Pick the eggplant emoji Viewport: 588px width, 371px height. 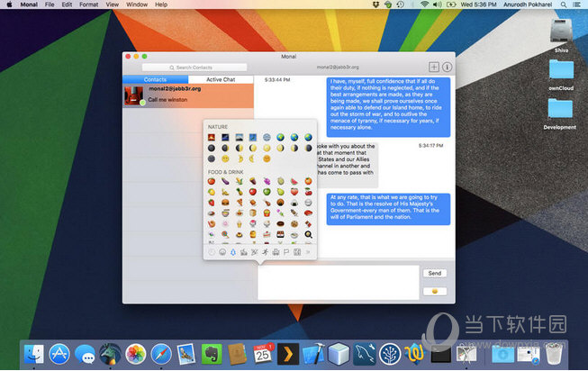pyautogui.click(x=225, y=181)
